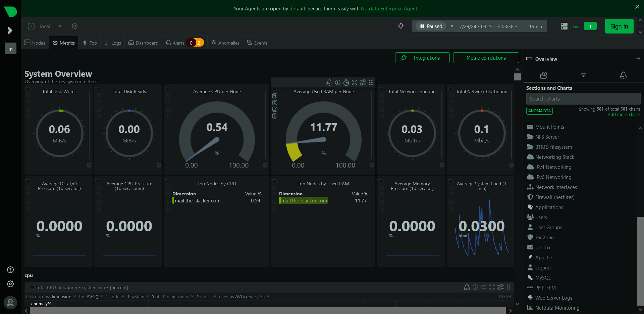644x314 pixels.
Task: Click Reset on CPU chart toolbar
Action: click(x=505, y=297)
